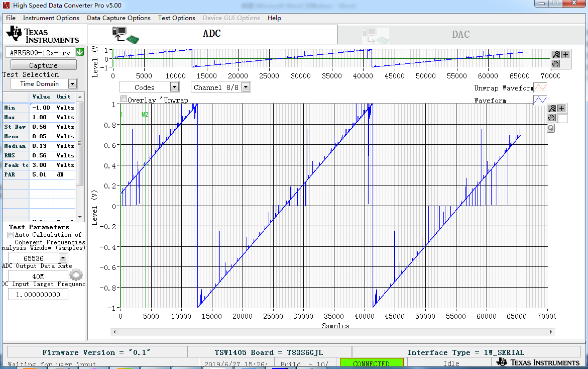Select crosshair cursor tool on overview graph

[565, 55]
